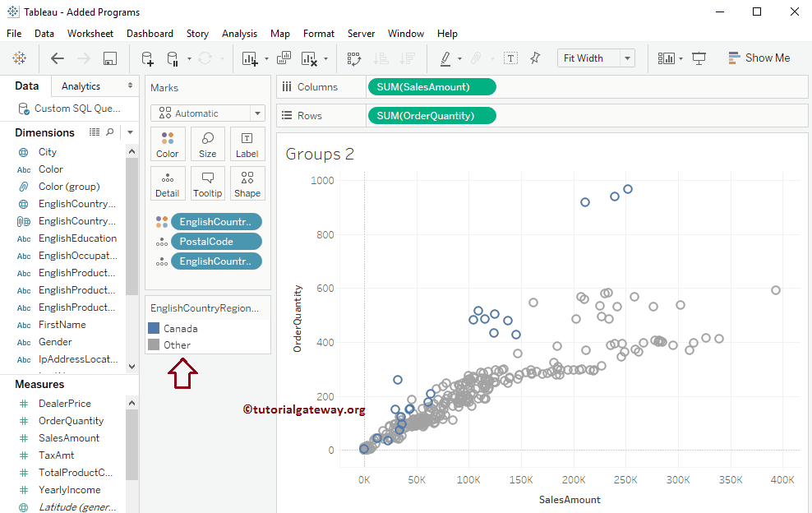Open the Dimensions pane dropdown arrow
812x513 pixels.
[x=131, y=132]
